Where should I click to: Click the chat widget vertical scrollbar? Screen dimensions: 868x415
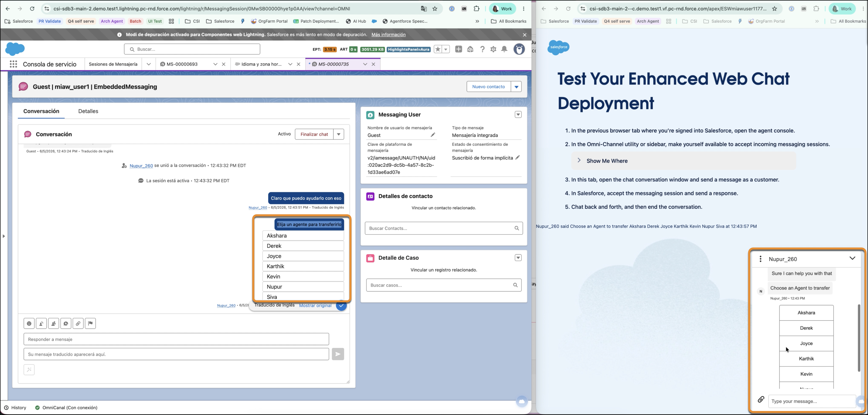(859, 338)
